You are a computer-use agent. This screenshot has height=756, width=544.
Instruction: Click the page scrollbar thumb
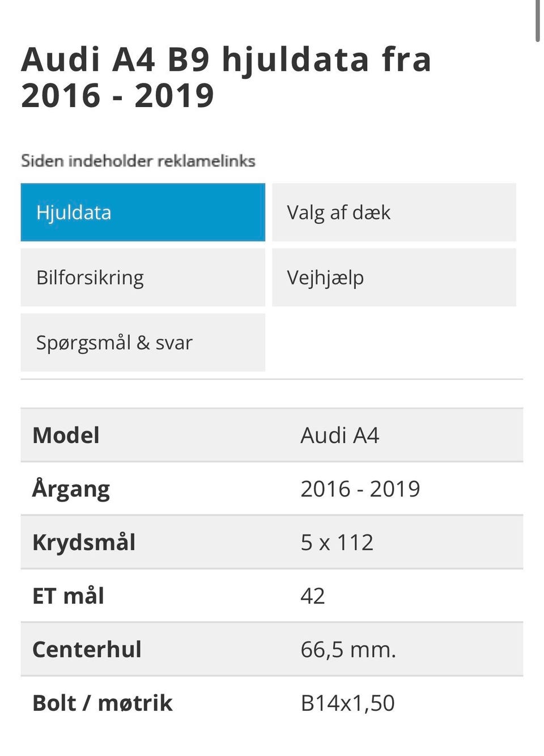[537, 20]
